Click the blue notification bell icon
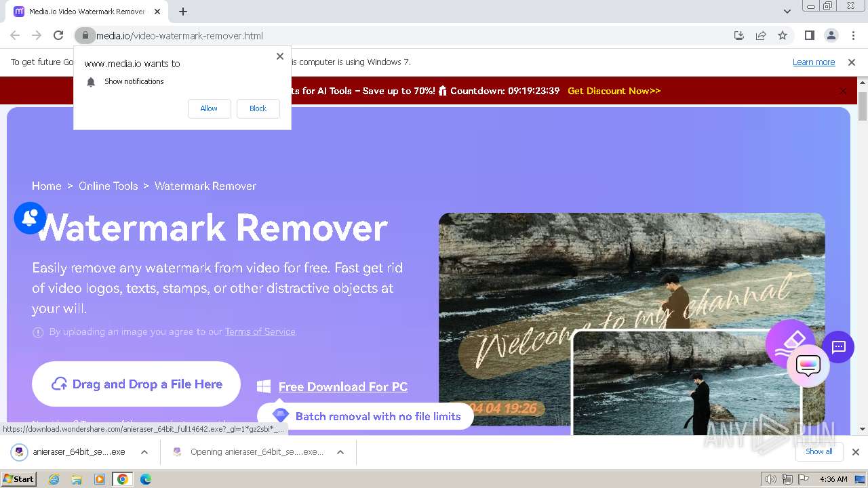868x488 pixels. (x=30, y=218)
